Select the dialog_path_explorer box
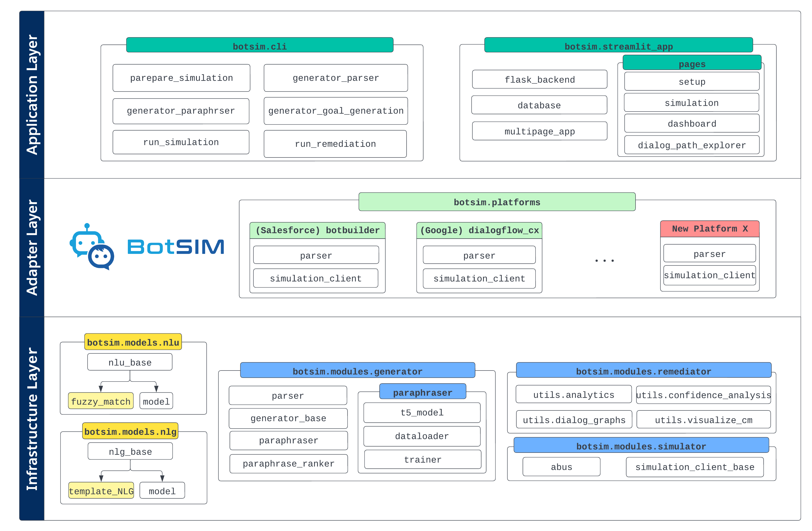The width and height of the screenshot is (812, 531). pos(692,145)
